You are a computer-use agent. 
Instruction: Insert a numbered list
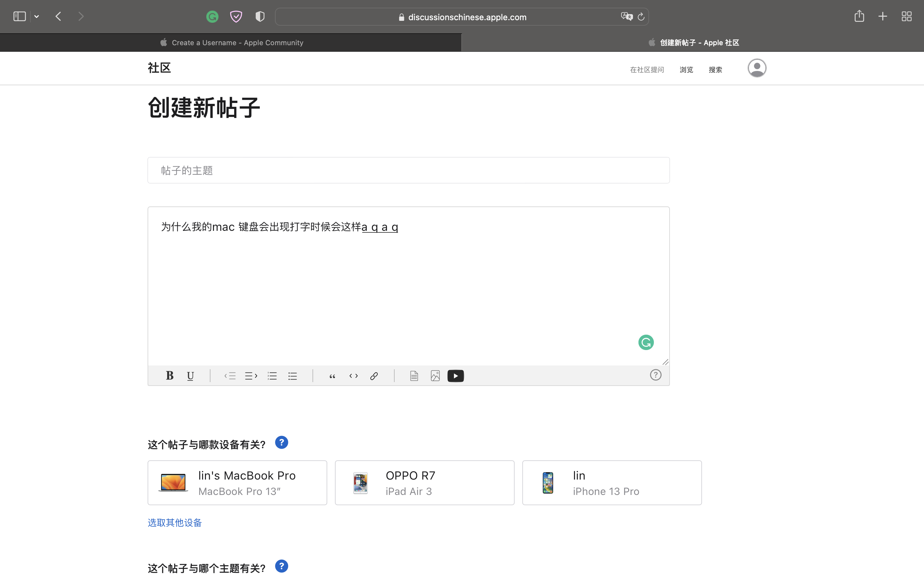click(x=272, y=376)
